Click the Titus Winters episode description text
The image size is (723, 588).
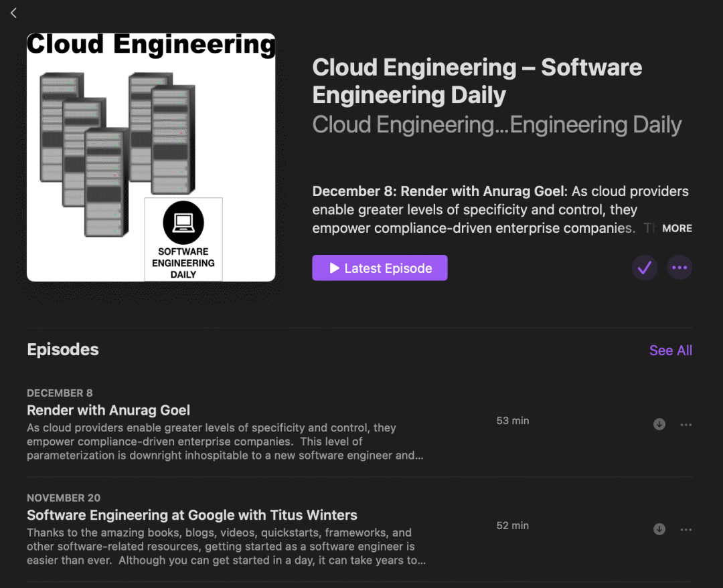click(226, 547)
